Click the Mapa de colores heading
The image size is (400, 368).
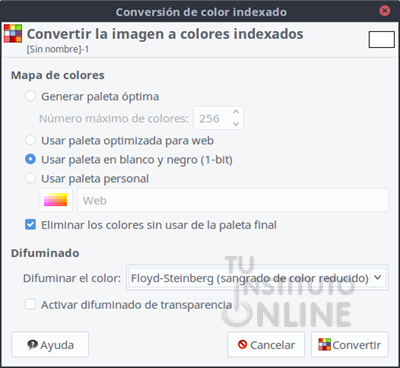58,75
